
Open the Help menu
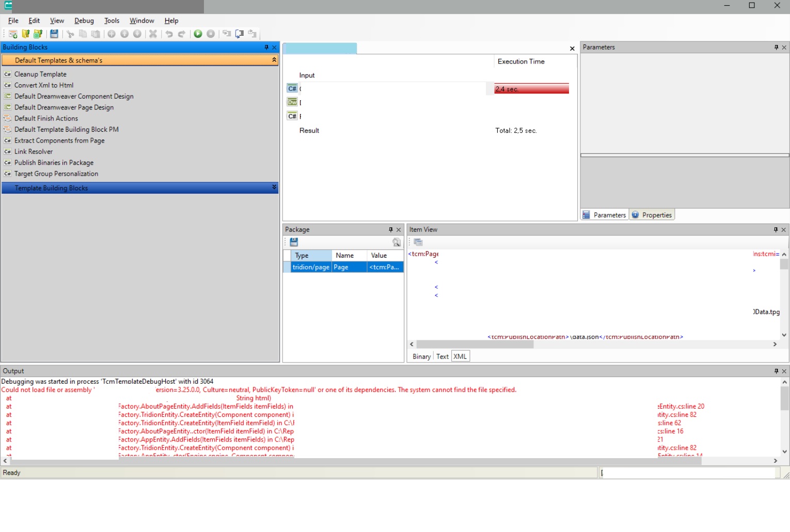[x=171, y=21]
